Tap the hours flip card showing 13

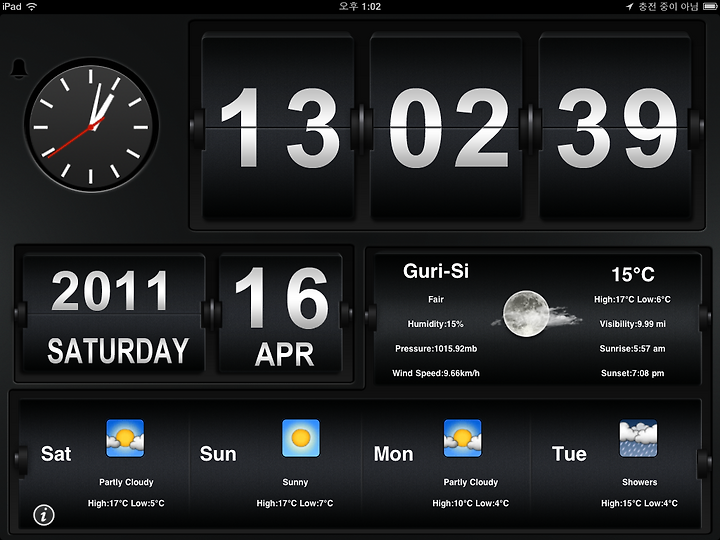click(x=278, y=127)
